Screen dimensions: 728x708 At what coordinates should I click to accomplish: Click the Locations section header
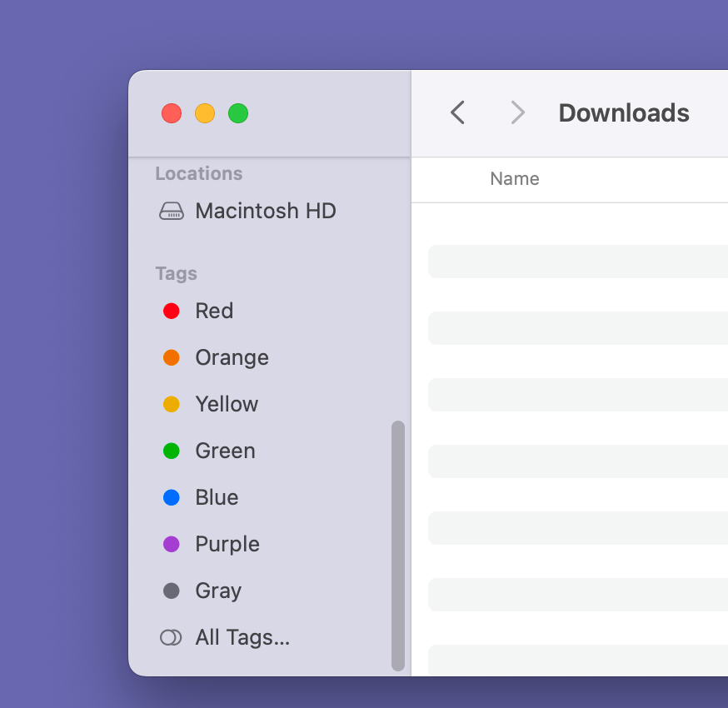point(198,173)
